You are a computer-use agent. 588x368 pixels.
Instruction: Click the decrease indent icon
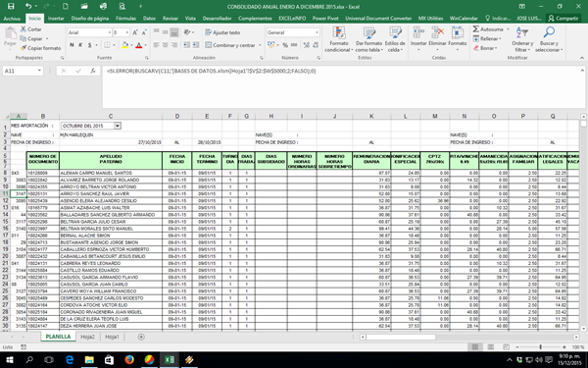point(186,45)
